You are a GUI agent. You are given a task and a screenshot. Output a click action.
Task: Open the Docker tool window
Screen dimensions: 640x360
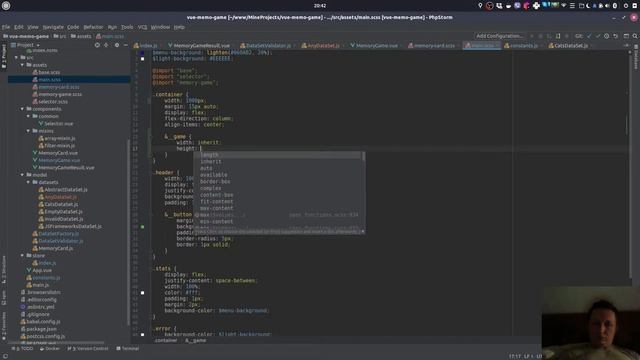[49, 349]
